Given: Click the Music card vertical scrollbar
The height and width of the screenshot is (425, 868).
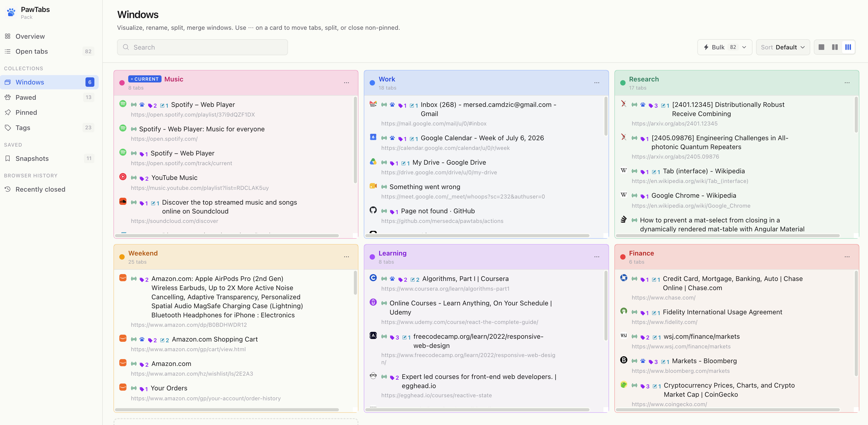Looking at the screenshot, I should pos(355,140).
